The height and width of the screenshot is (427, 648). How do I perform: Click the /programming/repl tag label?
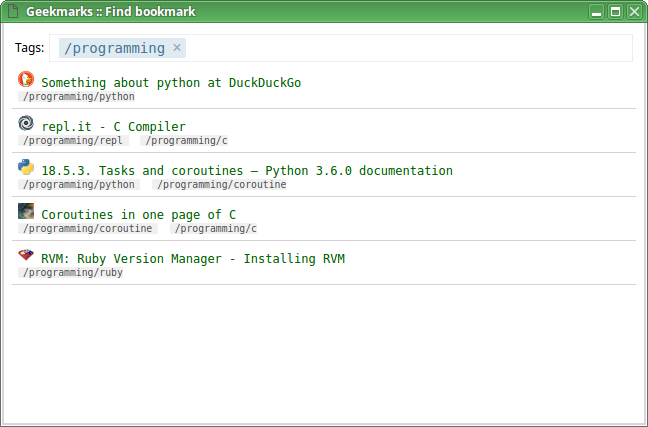[72, 141]
